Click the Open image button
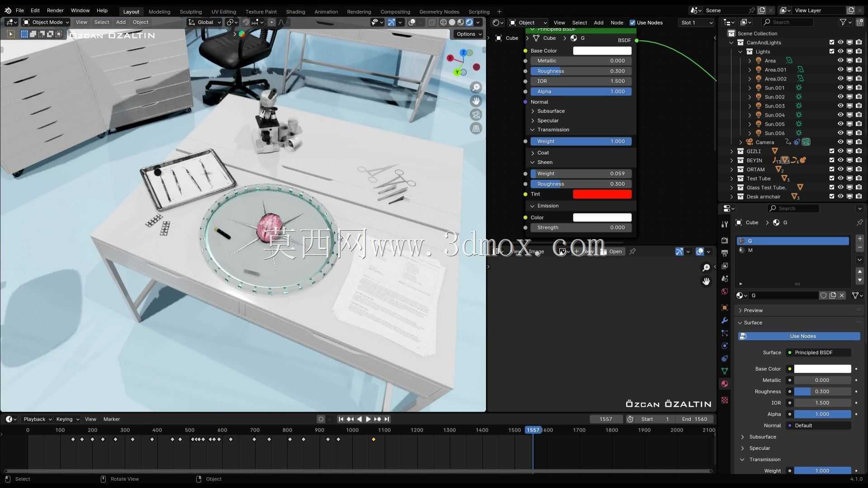The height and width of the screenshot is (488, 868). [x=611, y=252]
